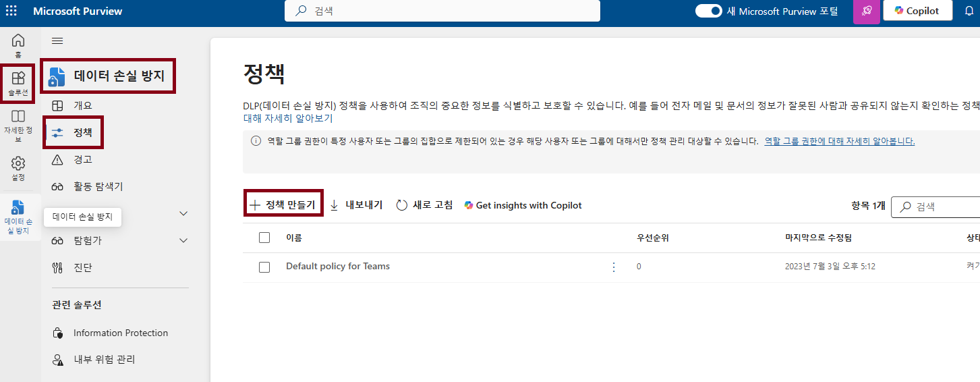This screenshot has height=382, width=980.
Task: Click the top search box
Action: click(x=442, y=11)
